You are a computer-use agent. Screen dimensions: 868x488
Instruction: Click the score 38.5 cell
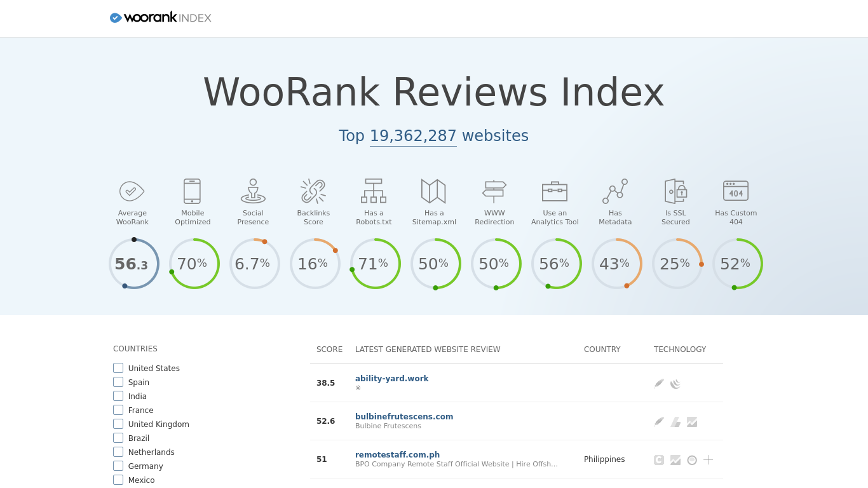[x=325, y=383]
